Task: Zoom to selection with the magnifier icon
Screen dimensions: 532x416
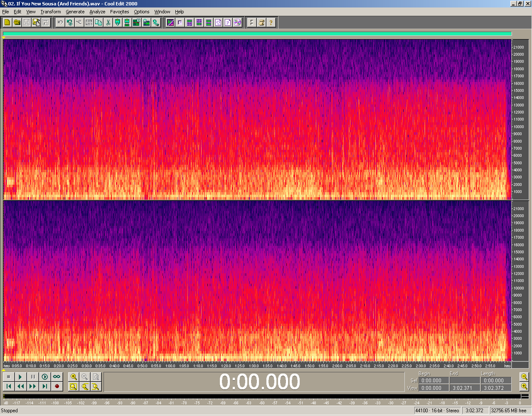Action: (x=74, y=386)
